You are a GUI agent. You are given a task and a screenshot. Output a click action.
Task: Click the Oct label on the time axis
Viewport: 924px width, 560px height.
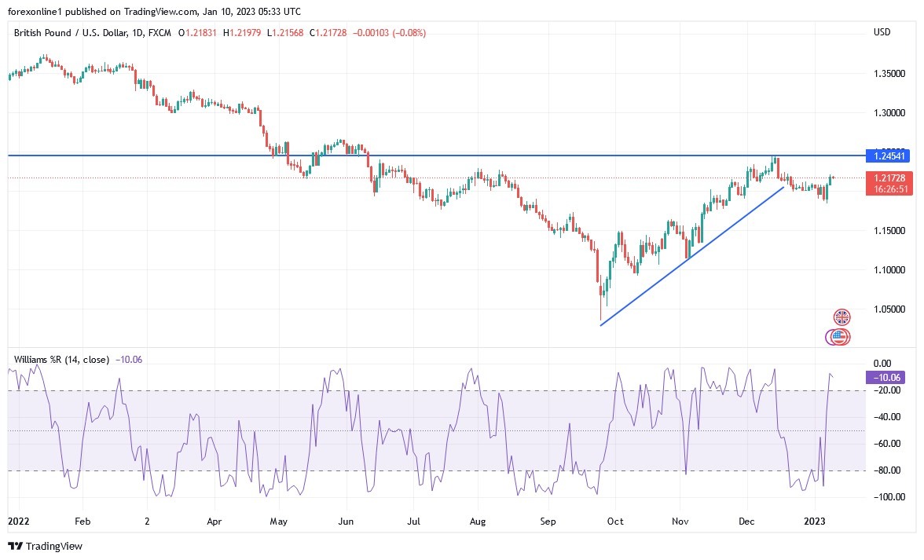(x=614, y=521)
